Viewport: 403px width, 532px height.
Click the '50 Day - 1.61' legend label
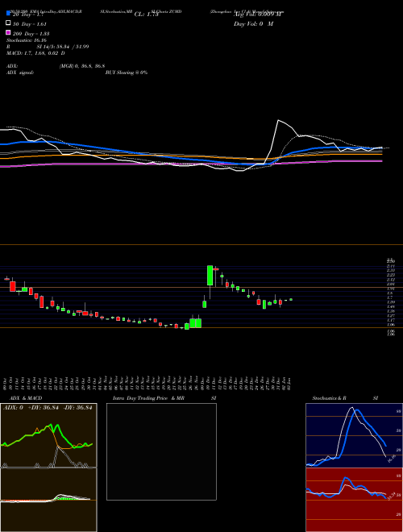click(30, 23)
